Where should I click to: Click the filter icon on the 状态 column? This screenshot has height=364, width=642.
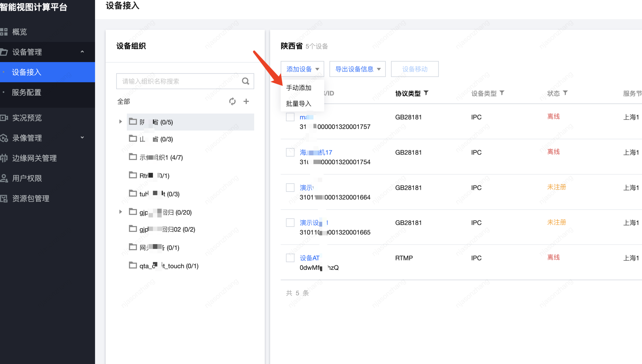coord(565,93)
